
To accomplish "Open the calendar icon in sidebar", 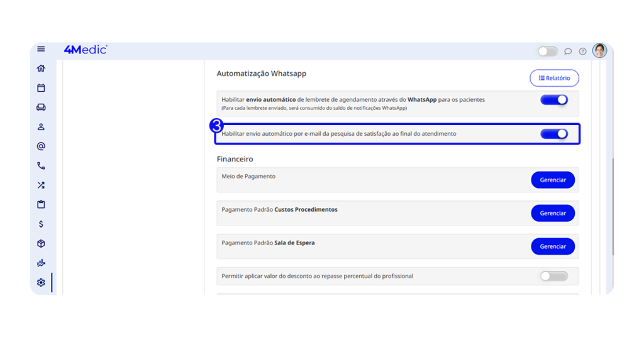I will [x=41, y=88].
